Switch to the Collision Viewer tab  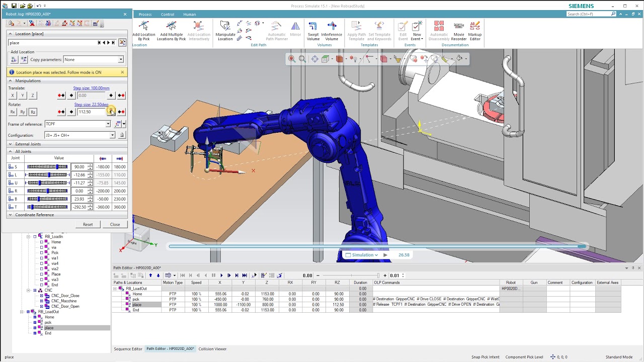click(212, 349)
